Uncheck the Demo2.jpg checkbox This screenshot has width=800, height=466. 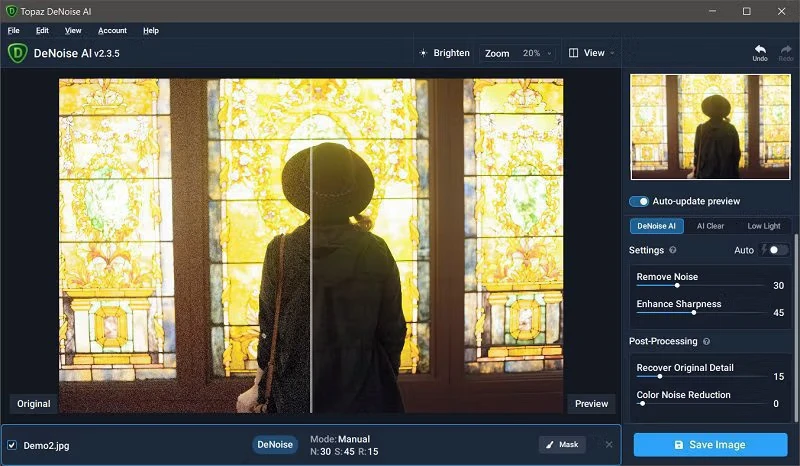(12, 445)
